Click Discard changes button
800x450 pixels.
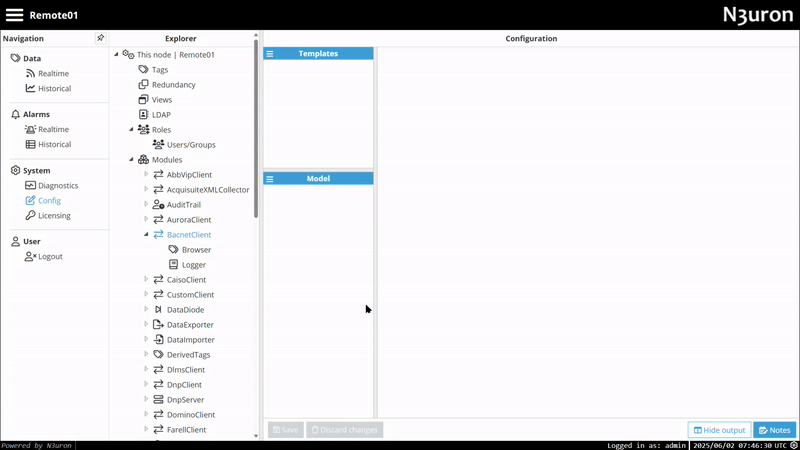[344, 430]
